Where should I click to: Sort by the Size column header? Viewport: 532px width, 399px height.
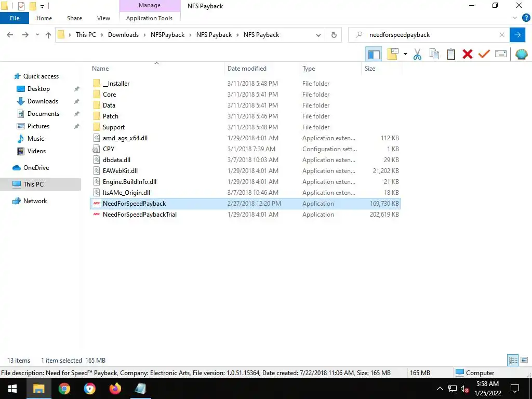point(370,68)
